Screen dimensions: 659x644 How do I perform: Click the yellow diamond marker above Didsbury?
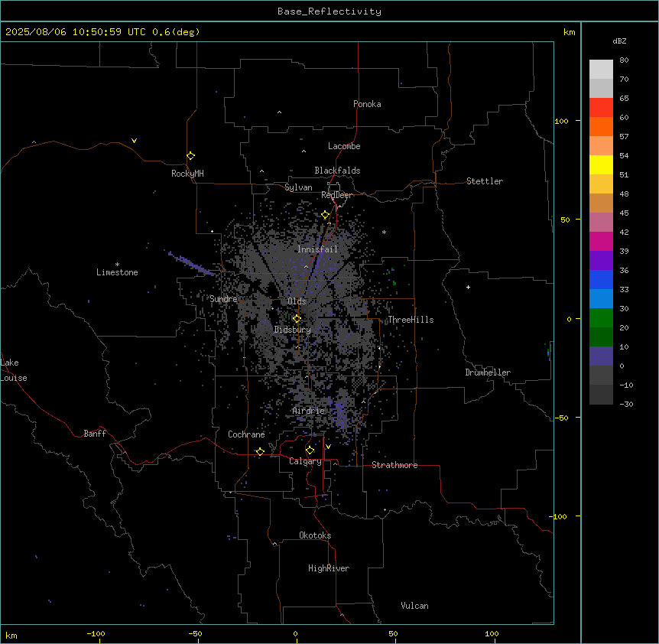coord(297,319)
